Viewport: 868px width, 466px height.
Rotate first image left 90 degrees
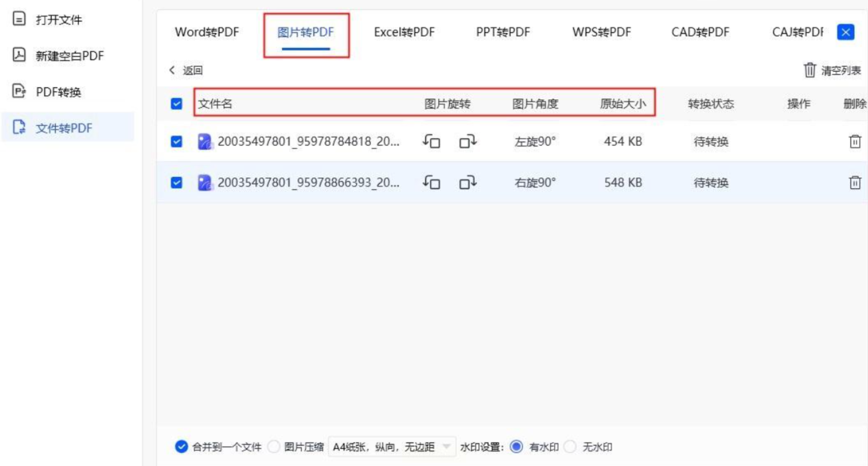coord(431,141)
